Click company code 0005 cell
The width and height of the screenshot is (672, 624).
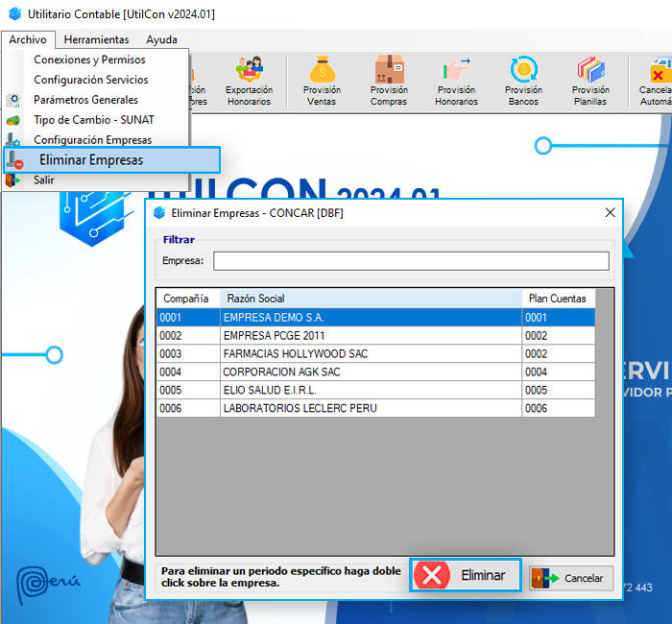[188, 390]
